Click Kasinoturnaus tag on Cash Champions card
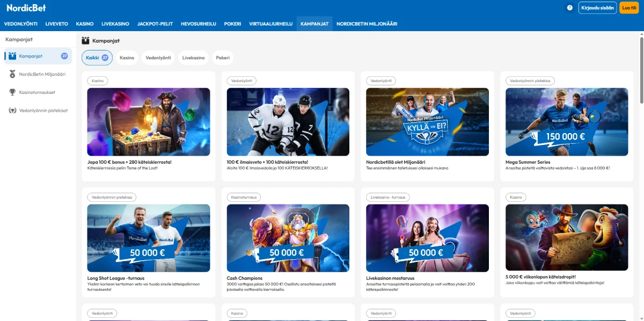Image resolution: width=644 pixels, height=321 pixels. click(x=244, y=197)
